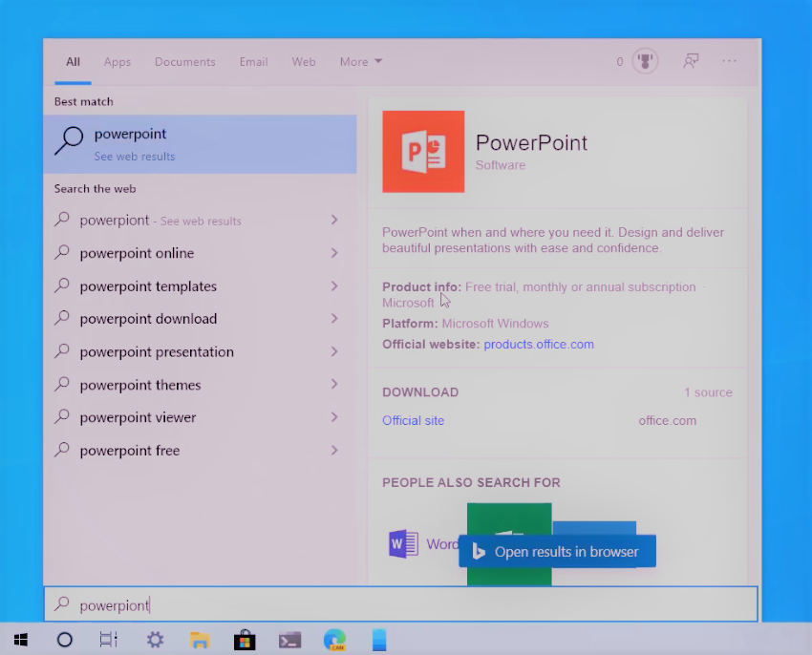Select 'powerpiont' suggestion under Search the web
This screenshot has height=655, width=812.
click(114, 221)
